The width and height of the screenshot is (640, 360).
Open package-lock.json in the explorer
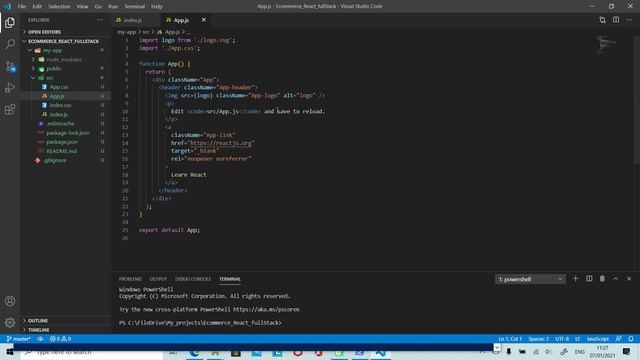click(68, 133)
